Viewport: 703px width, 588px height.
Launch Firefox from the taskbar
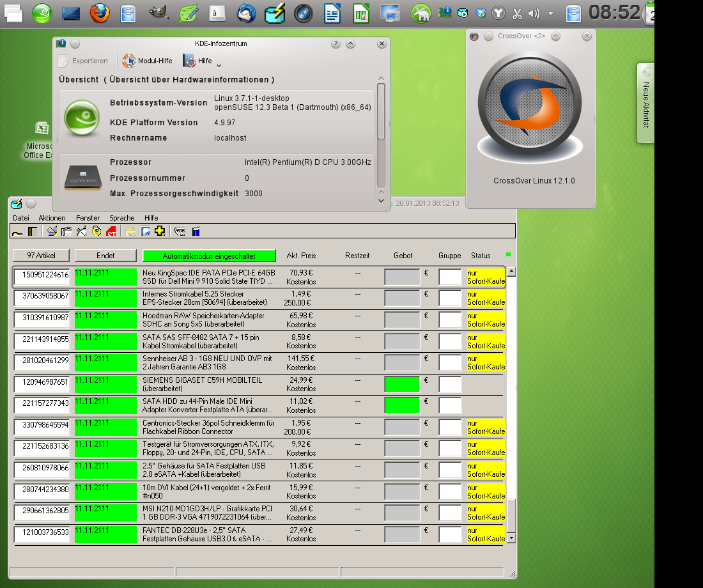pyautogui.click(x=100, y=12)
